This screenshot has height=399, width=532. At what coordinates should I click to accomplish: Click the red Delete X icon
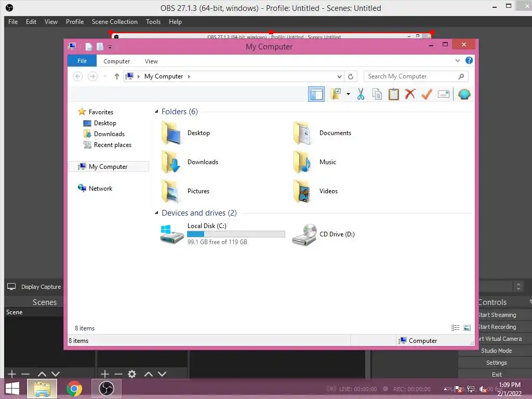pos(410,94)
